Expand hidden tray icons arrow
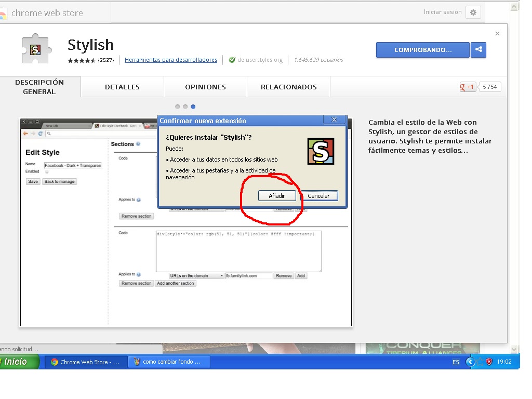Screen dimensions: 532x399 (470, 362)
